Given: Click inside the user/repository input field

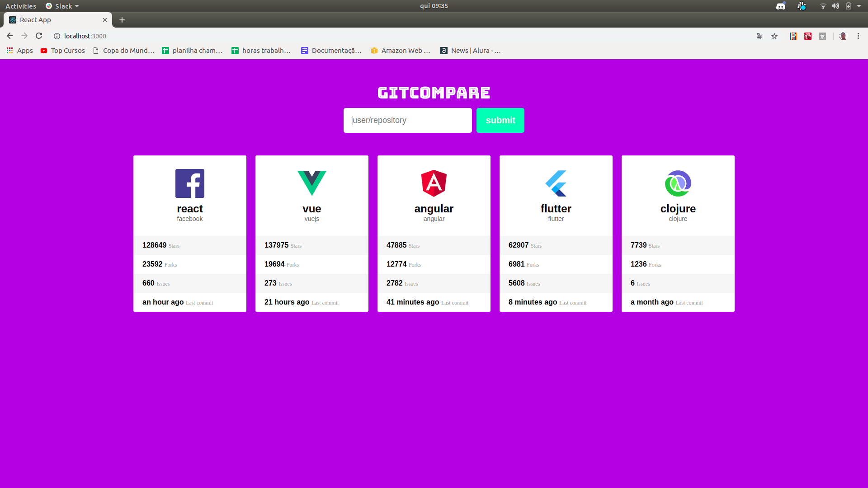Looking at the screenshot, I should [x=407, y=120].
